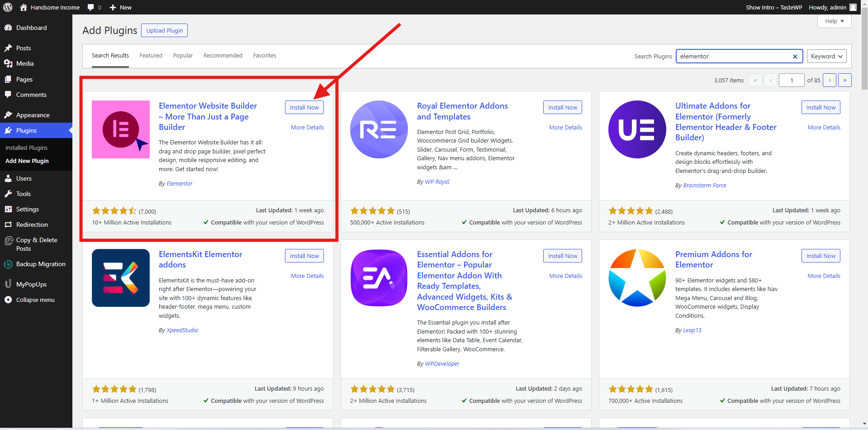Open the Comments icon in sidebar
This screenshot has height=430, width=868.
[8, 95]
